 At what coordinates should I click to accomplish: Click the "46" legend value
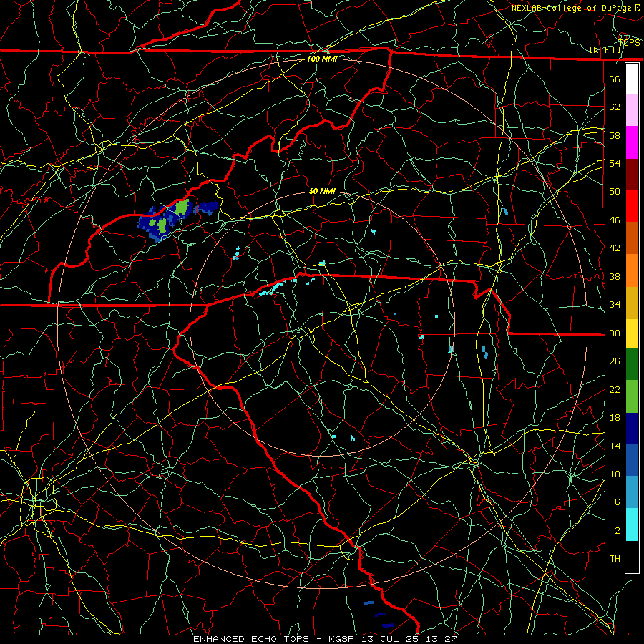[x=615, y=220]
